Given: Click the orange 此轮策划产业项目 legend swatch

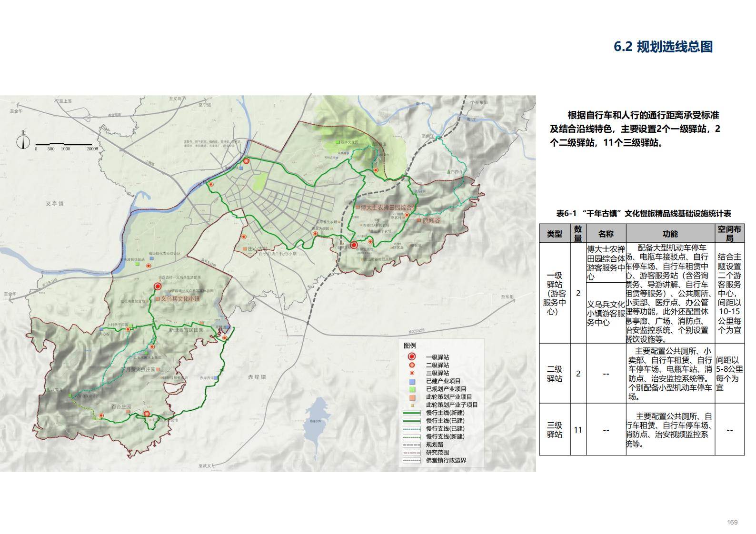Looking at the screenshot, I should pyautogui.click(x=412, y=397).
